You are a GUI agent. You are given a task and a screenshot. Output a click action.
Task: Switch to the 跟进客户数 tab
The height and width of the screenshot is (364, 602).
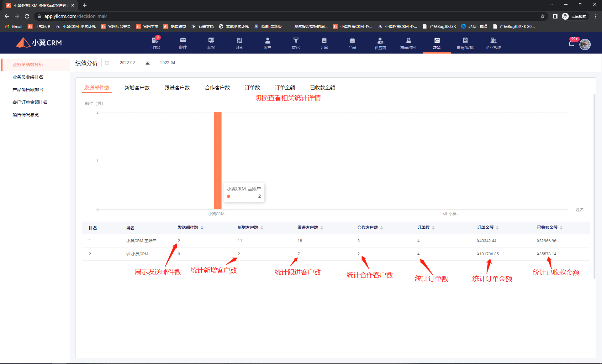pyautogui.click(x=177, y=88)
